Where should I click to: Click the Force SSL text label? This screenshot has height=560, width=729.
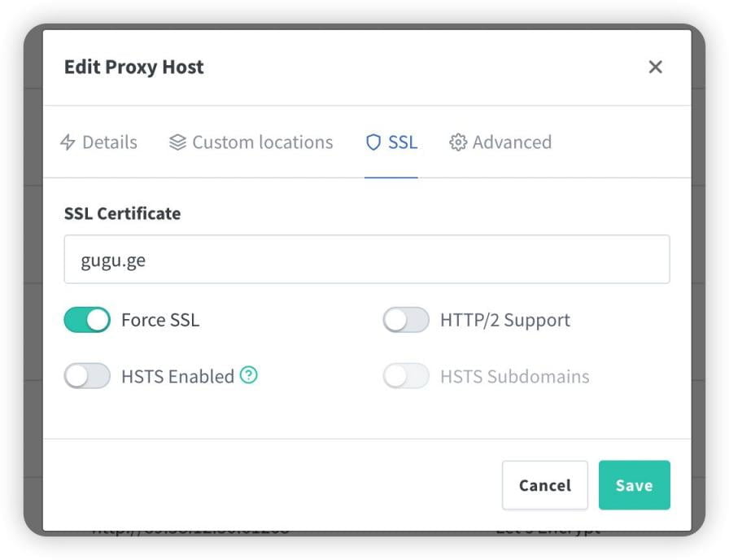click(x=159, y=320)
